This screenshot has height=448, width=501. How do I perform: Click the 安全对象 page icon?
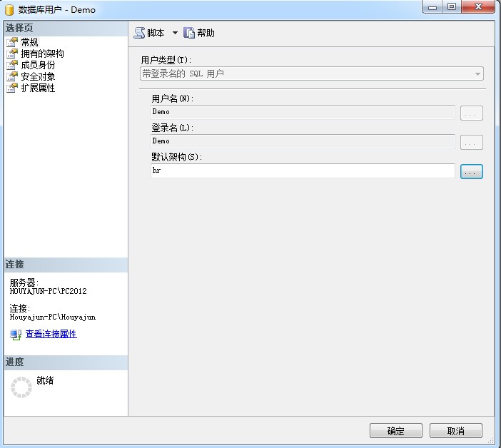point(12,76)
